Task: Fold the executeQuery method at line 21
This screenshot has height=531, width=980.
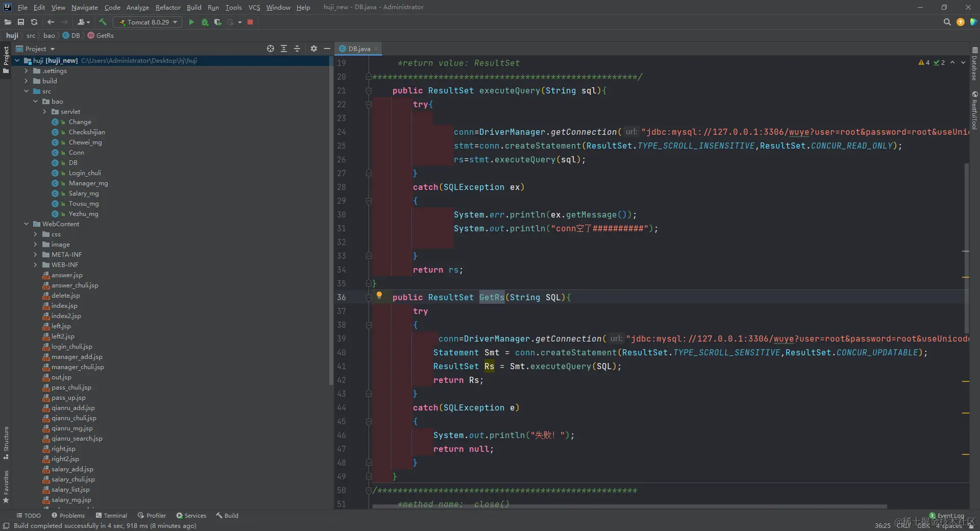Action: 369,90
